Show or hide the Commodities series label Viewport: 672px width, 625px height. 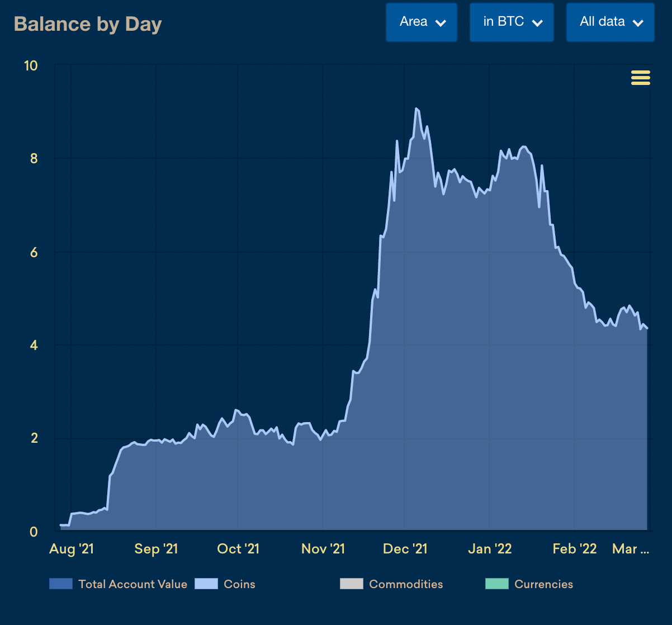point(406,584)
